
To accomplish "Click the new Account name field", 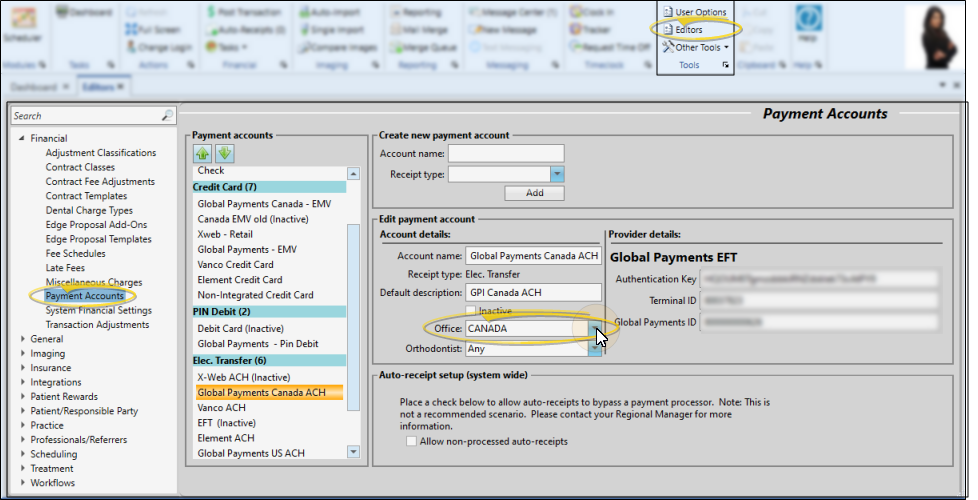I will 505,153.
